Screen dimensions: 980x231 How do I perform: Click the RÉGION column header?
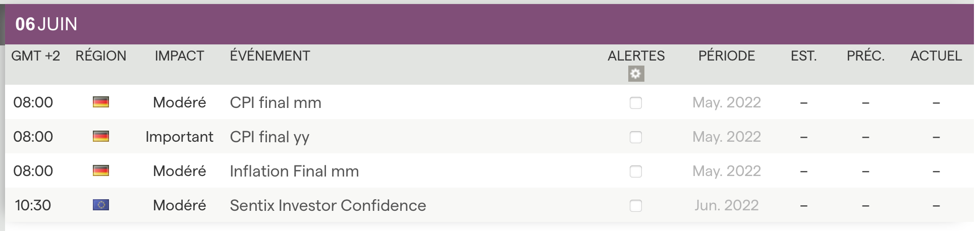point(101,56)
